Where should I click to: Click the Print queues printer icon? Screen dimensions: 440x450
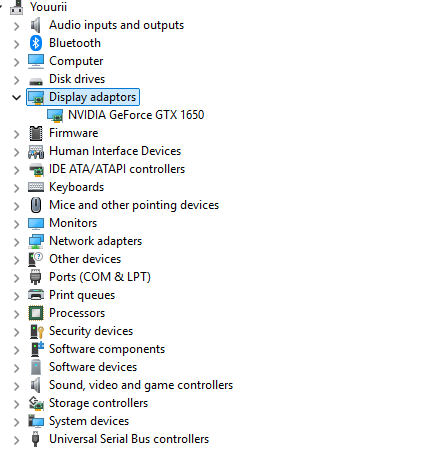36,295
